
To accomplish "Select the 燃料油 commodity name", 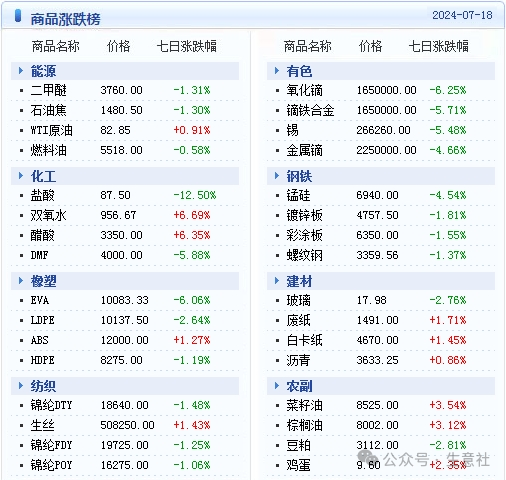I will [x=49, y=150].
